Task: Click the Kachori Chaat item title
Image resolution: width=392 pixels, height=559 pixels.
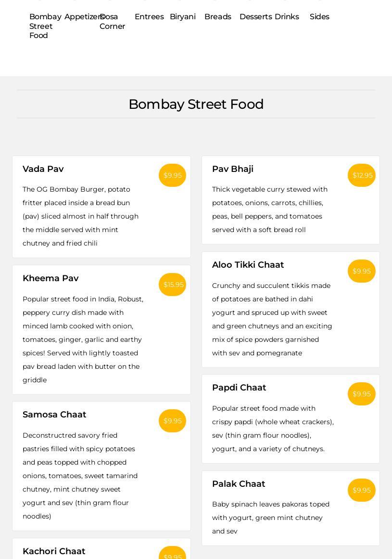Action: 54,551
